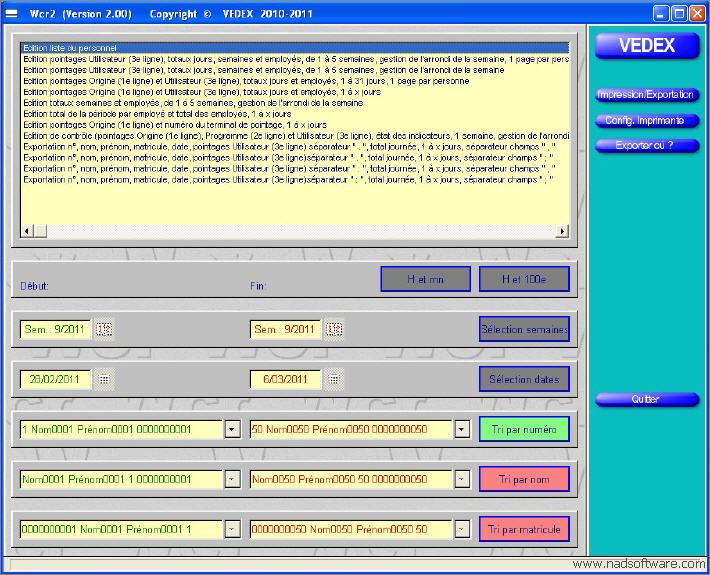This screenshot has width=710, height=575.
Task: Expand dropdown for 'Nom0050 Prénom0050 50 0000000050'
Action: pyautogui.click(x=462, y=479)
